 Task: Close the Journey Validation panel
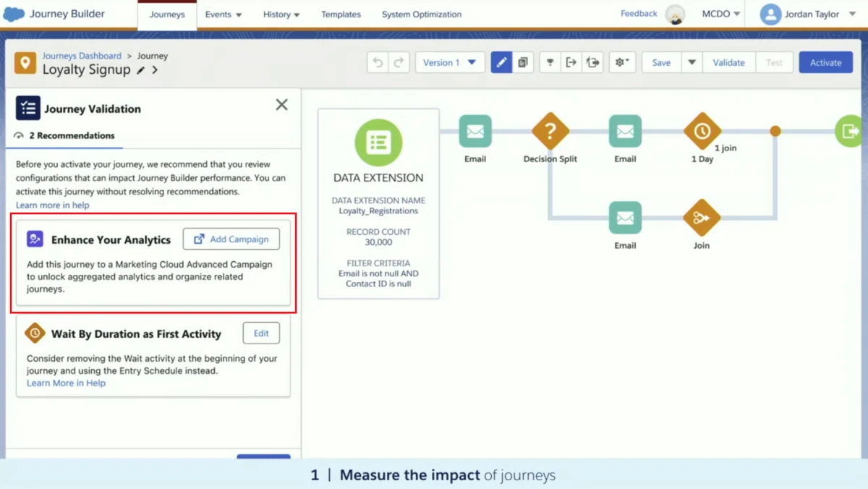click(281, 105)
